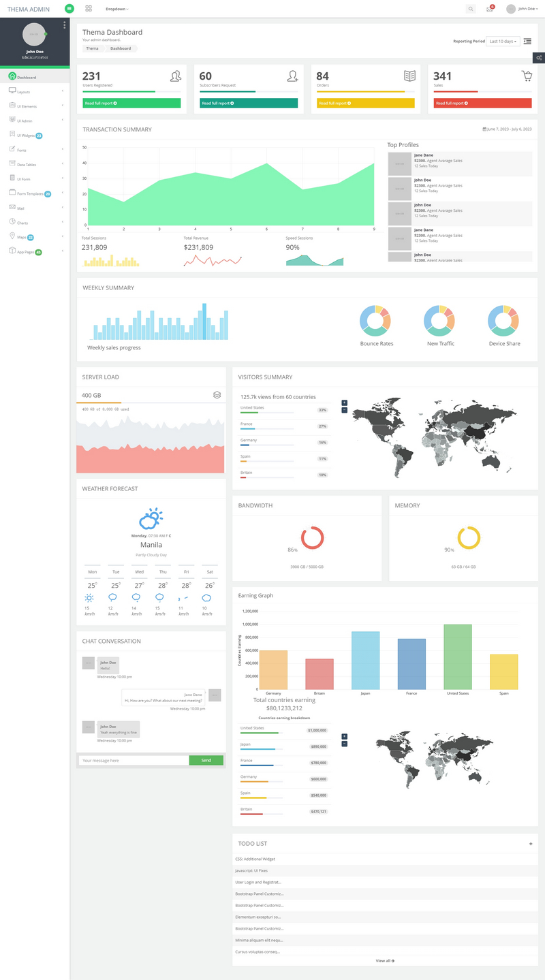Open the settings gears panel on right edge
Image resolution: width=545 pixels, height=980 pixels.
[x=539, y=58]
